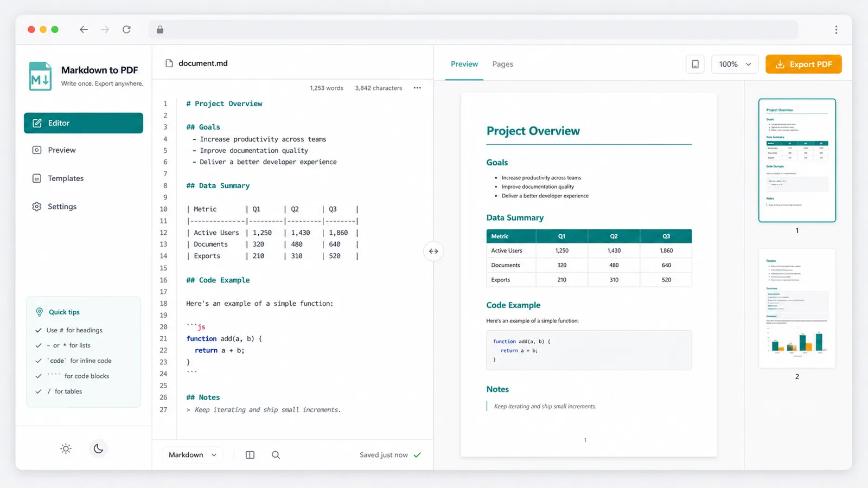
Task: Click line number 27 in gutter
Action: point(163,409)
